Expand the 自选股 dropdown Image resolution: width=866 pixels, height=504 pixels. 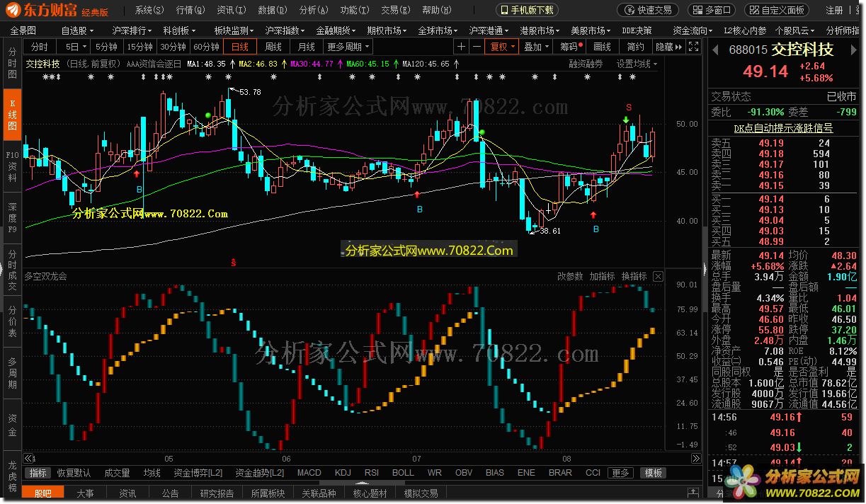[x=77, y=31]
